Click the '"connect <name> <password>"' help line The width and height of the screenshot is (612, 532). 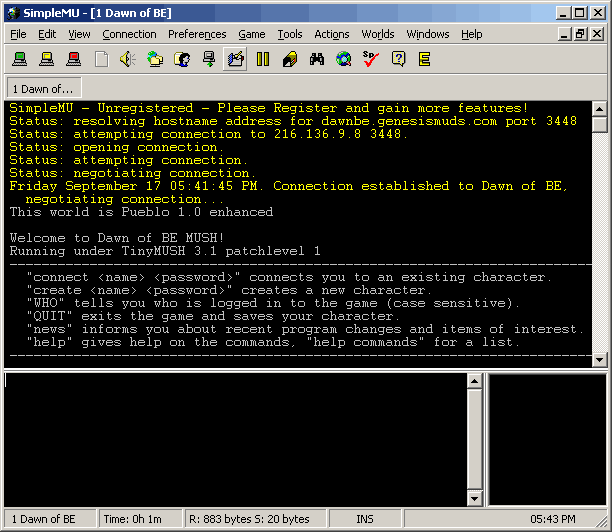click(x=289, y=277)
